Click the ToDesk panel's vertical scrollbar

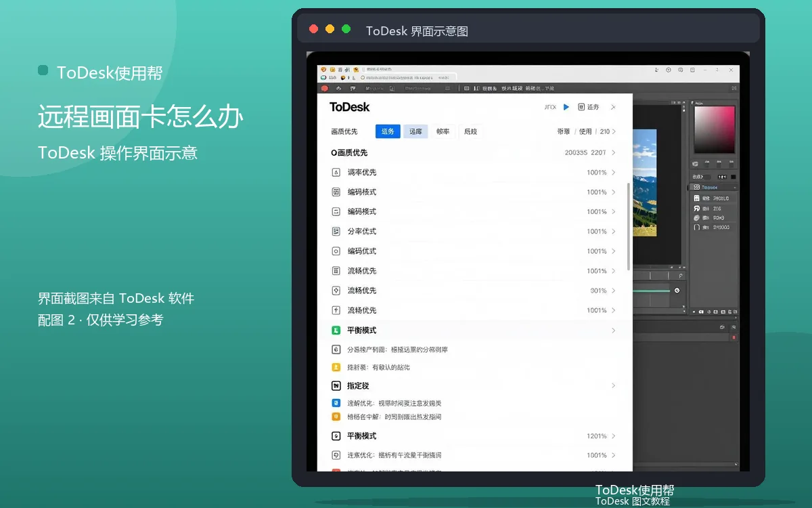pyautogui.click(x=629, y=227)
